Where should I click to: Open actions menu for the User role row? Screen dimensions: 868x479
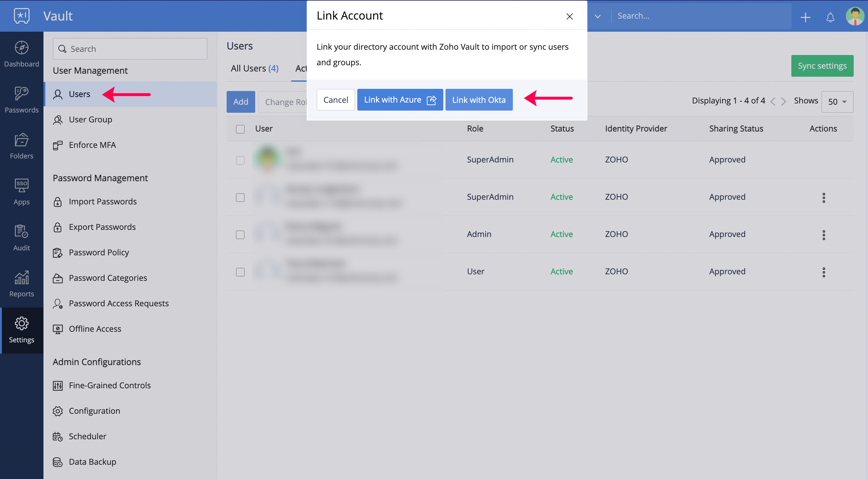(x=824, y=272)
